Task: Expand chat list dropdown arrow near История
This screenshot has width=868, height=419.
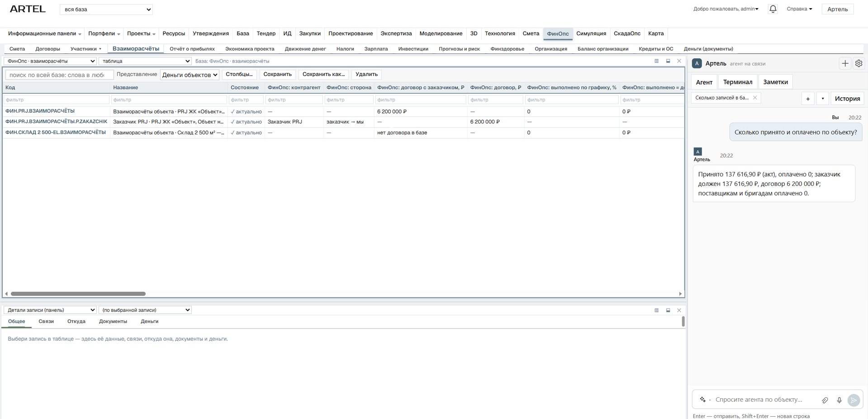Action: click(x=822, y=98)
